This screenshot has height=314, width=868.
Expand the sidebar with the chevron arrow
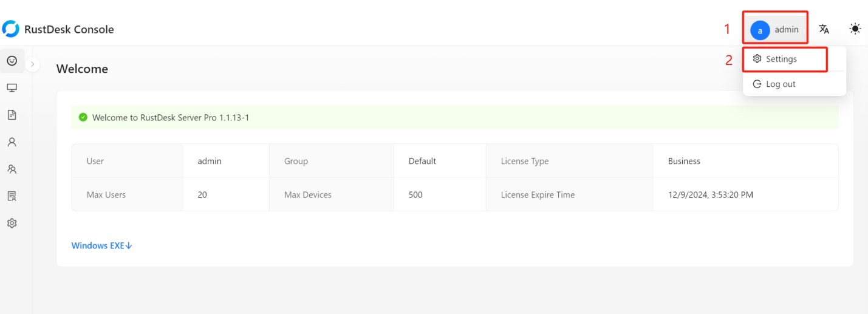[x=33, y=64]
